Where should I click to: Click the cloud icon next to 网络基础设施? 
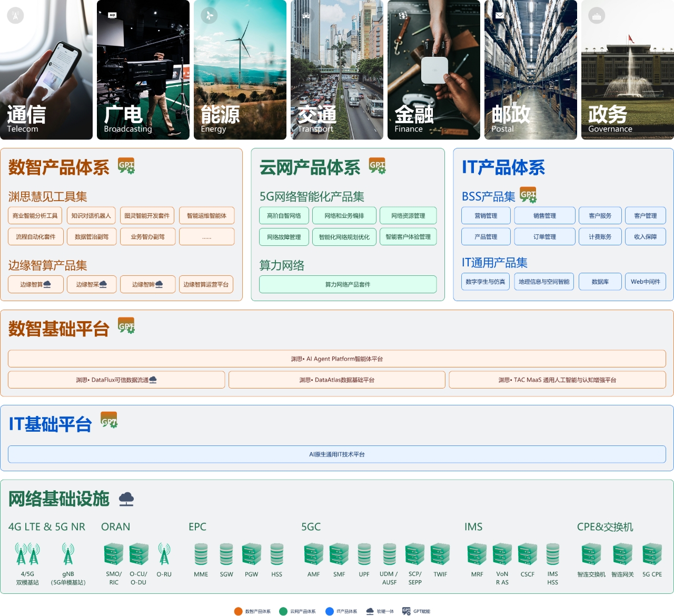(x=126, y=499)
